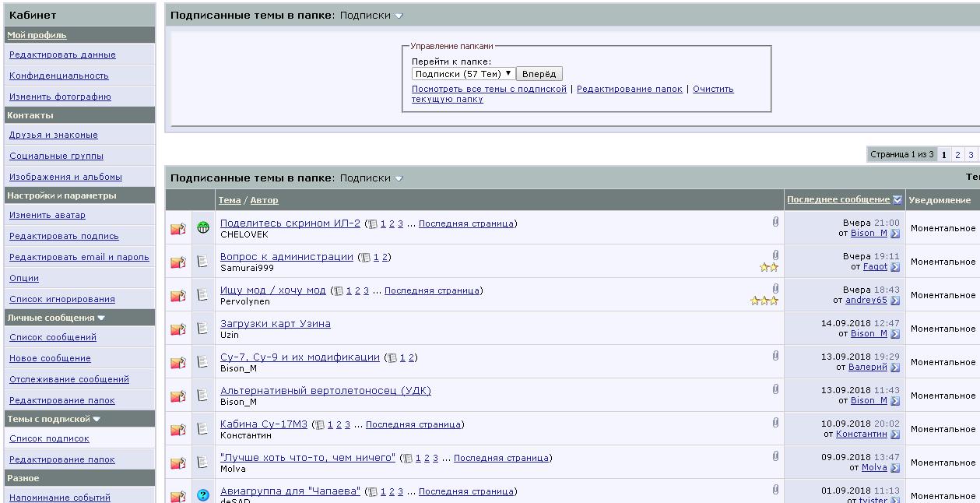Collapse the Темы с подпиской sidebar section
The width and height of the screenshot is (980, 503).
point(97,419)
